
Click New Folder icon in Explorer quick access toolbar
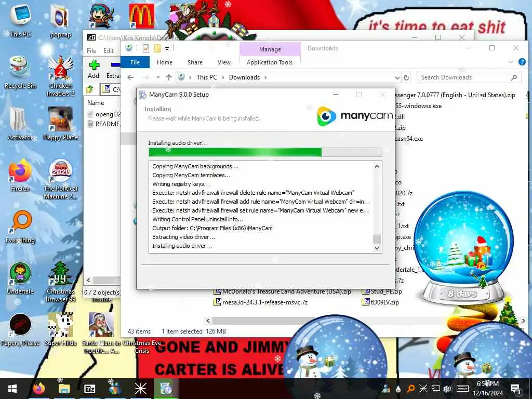tap(157, 48)
